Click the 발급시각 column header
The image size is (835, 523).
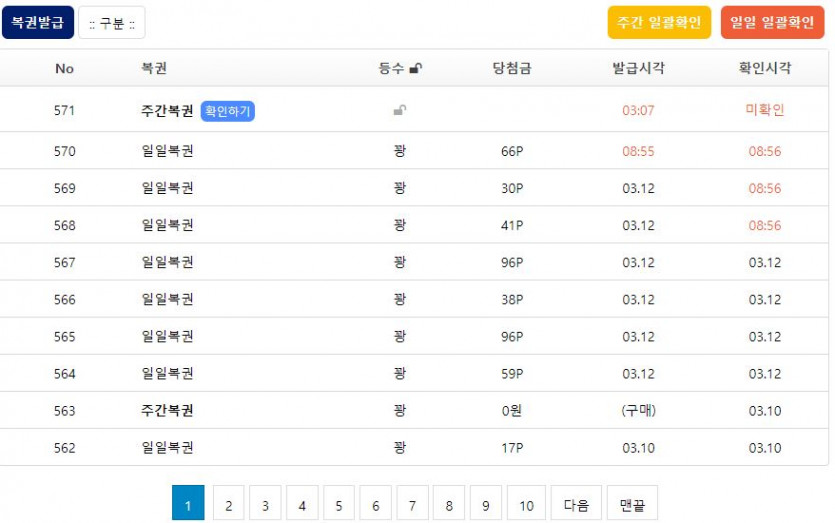[638, 68]
